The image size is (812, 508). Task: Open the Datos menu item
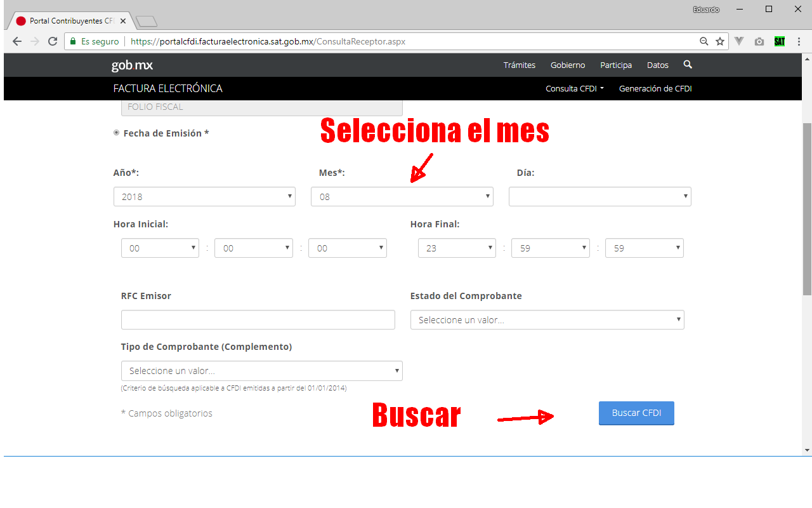point(658,65)
